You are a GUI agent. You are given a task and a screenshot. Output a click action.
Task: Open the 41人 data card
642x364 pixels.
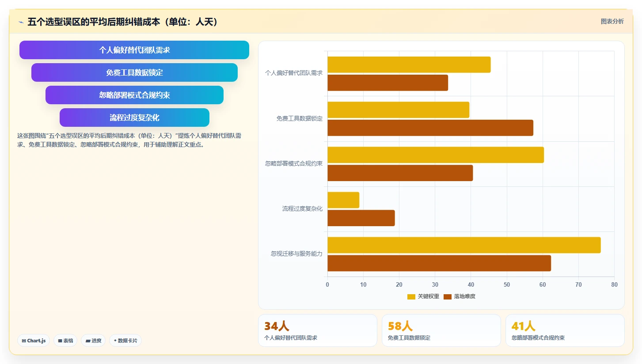tap(565, 330)
